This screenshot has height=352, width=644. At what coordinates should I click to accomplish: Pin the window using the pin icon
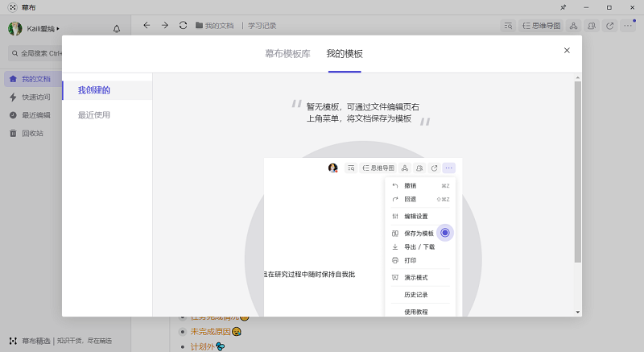(563, 6)
